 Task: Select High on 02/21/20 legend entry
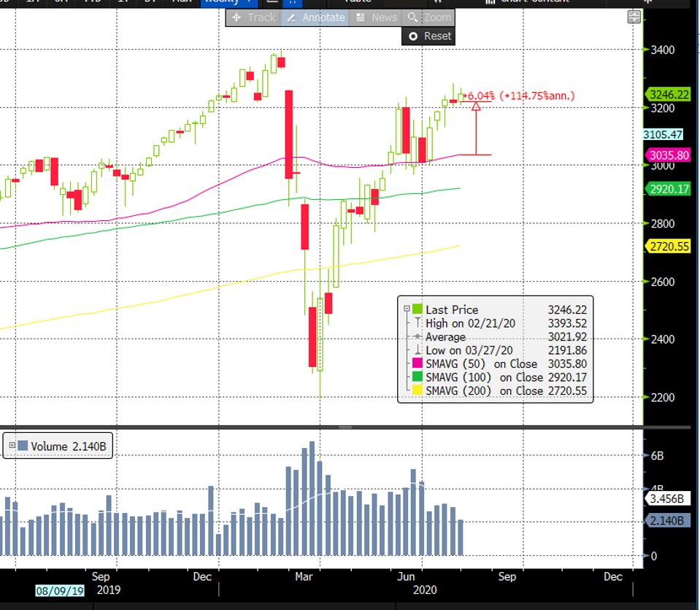[470, 323]
